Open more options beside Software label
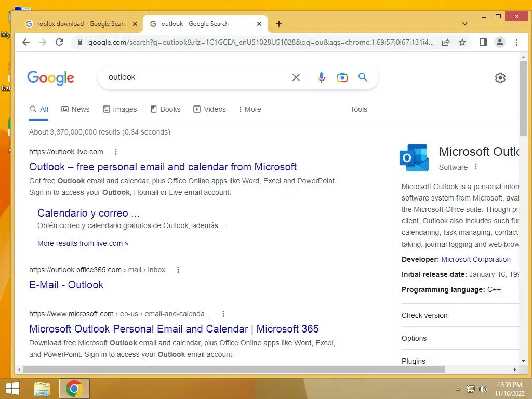The image size is (532, 399). (x=476, y=167)
